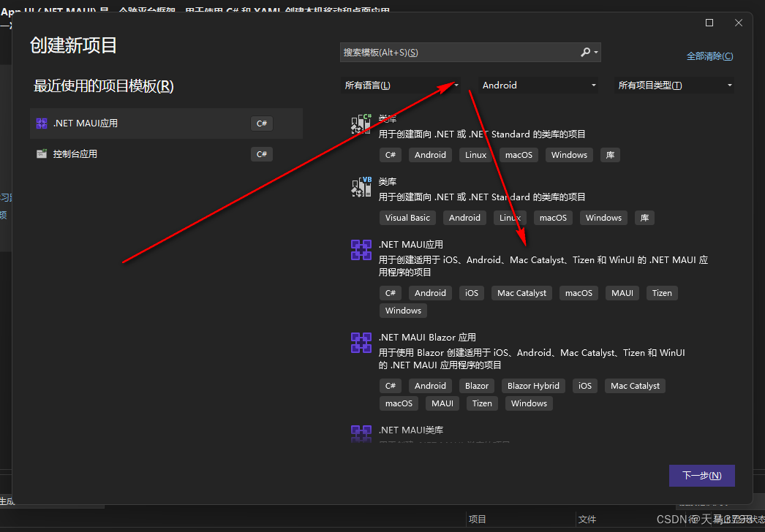Open the 所有语言 language dropdown
The image size is (765, 532).
point(401,85)
